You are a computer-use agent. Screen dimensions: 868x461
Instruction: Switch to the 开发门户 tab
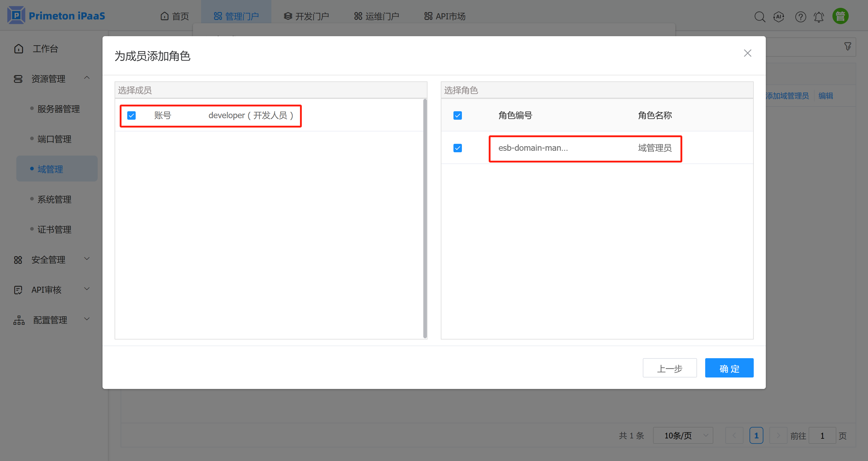coord(306,16)
